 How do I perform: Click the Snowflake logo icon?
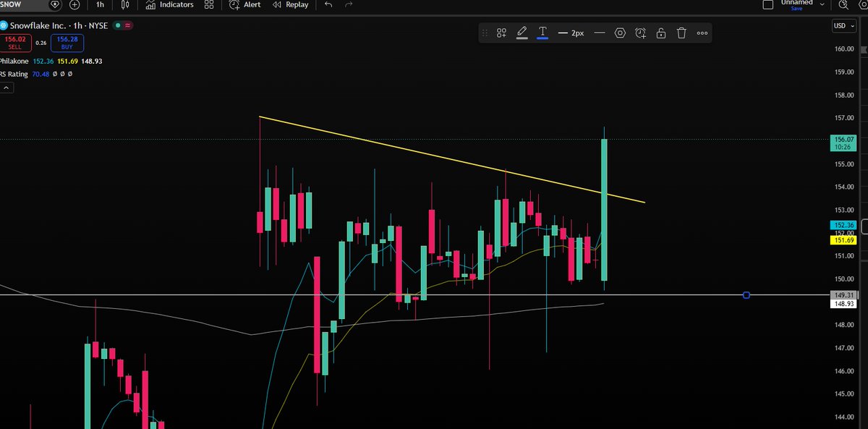coord(4,25)
